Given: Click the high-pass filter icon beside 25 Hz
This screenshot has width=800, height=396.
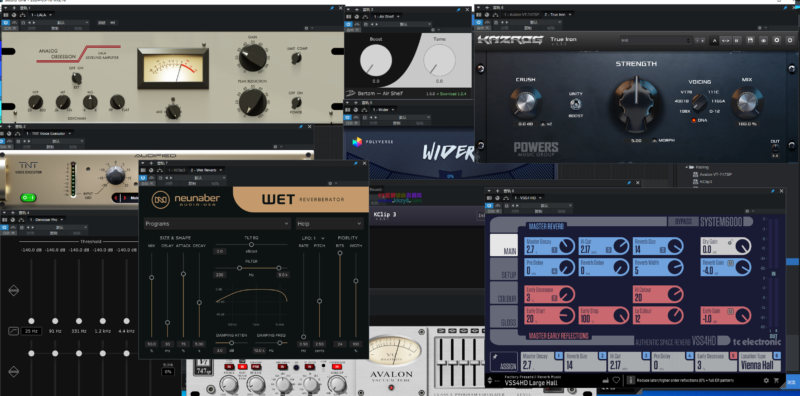Looking at the screenshot, I should click(x=13, y=331).
